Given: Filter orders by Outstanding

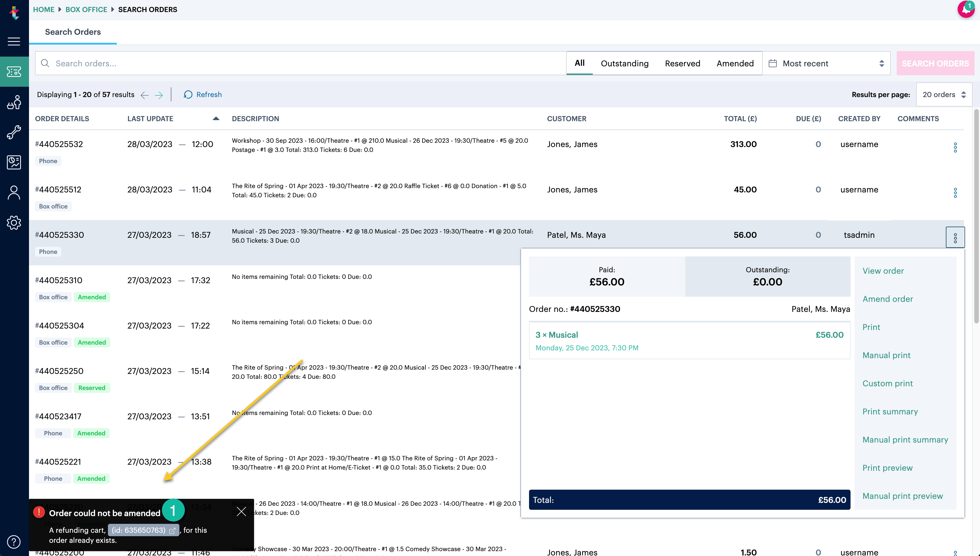Looking at the screenshot, I should (624, 63).
